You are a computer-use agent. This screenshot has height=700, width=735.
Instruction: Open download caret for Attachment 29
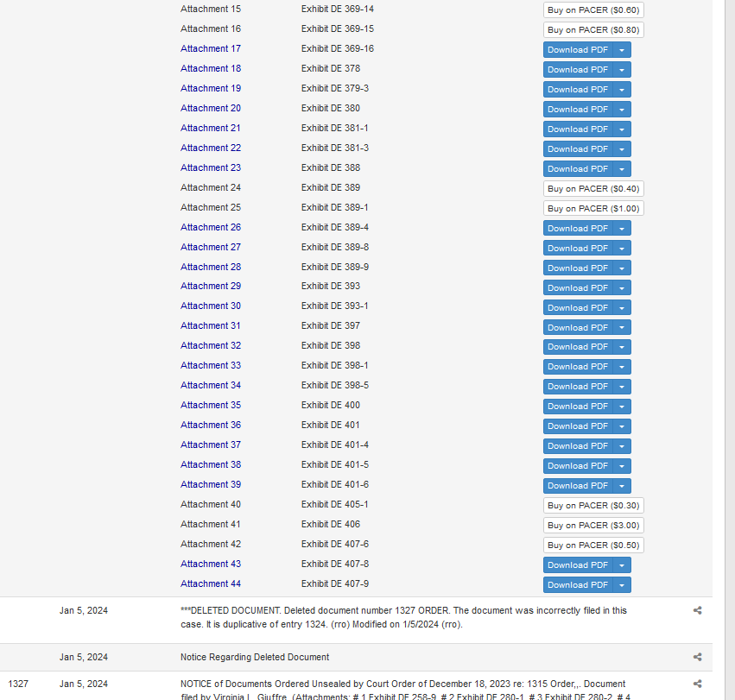coord(622,287)
